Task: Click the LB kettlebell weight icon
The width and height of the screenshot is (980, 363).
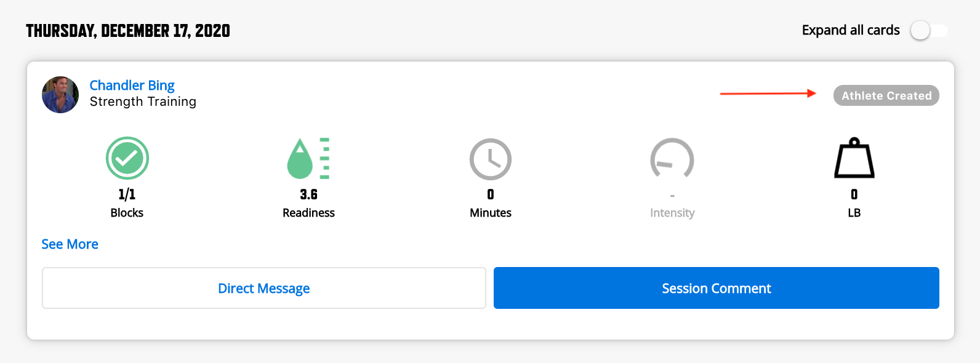Action: (x=854, y=158)
